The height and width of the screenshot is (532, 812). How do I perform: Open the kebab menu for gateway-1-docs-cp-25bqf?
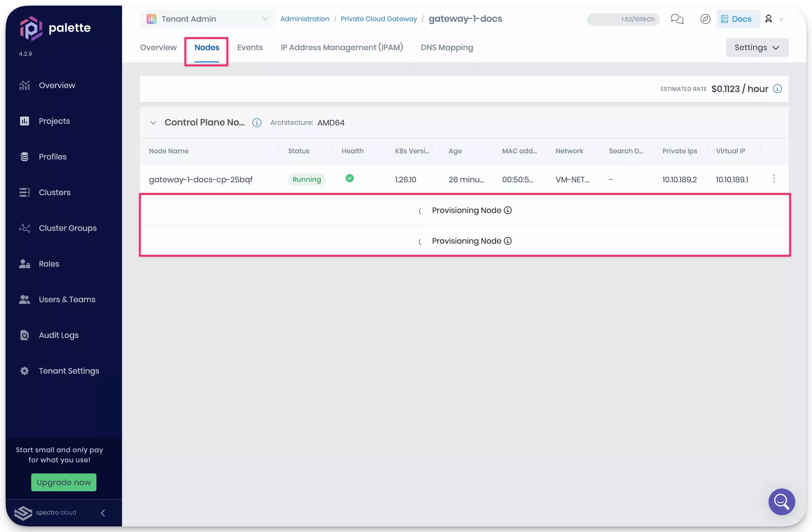tap(774, 178)
